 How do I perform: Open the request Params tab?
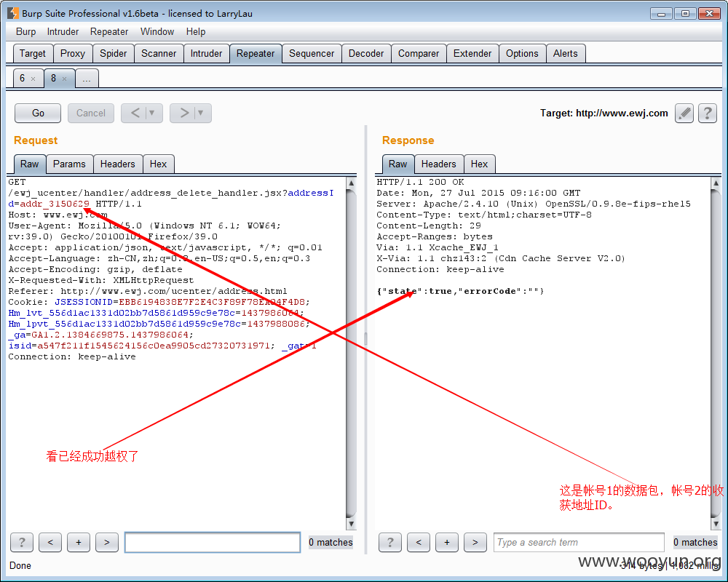pyautogui.click(x=69, y=164)
